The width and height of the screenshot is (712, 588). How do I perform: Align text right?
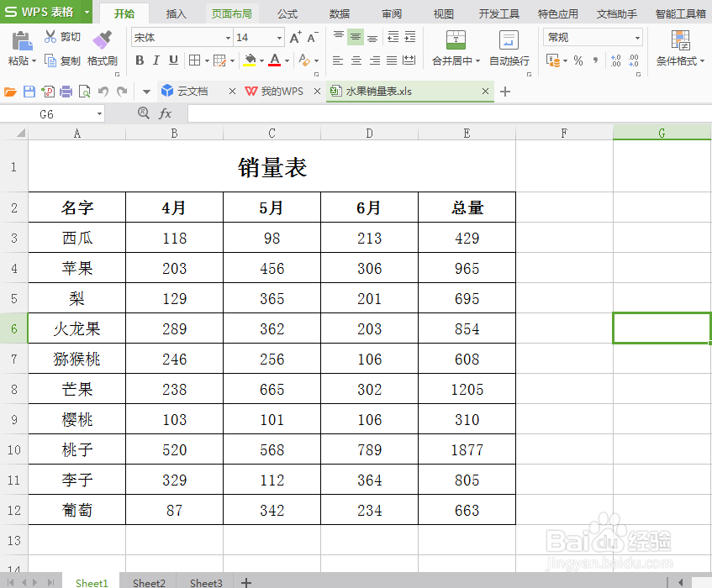click(375, 60)
